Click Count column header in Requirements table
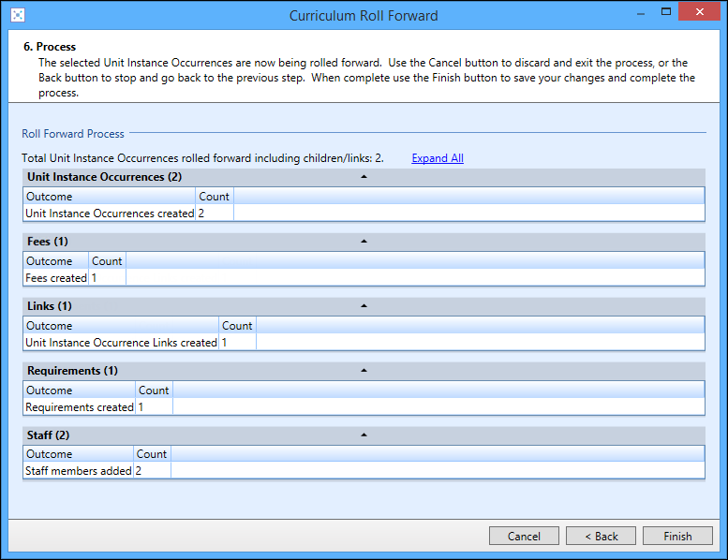 154,391
